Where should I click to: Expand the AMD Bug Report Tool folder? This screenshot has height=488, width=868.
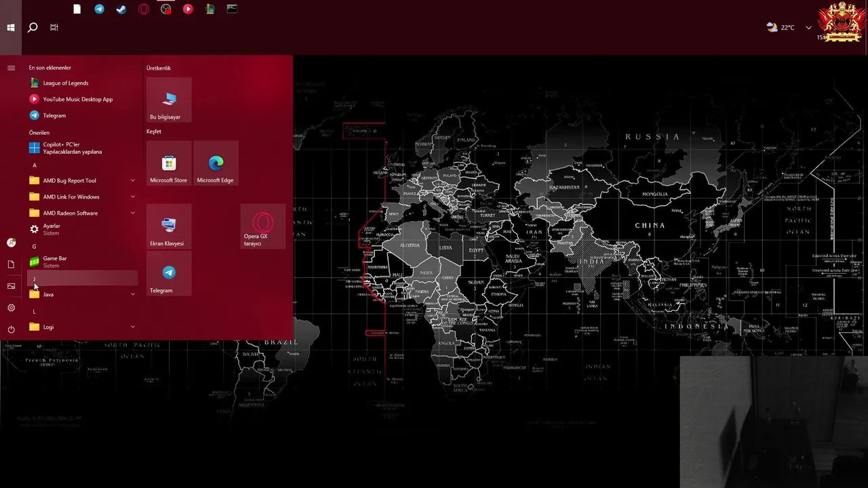click(x=83, y=180)
